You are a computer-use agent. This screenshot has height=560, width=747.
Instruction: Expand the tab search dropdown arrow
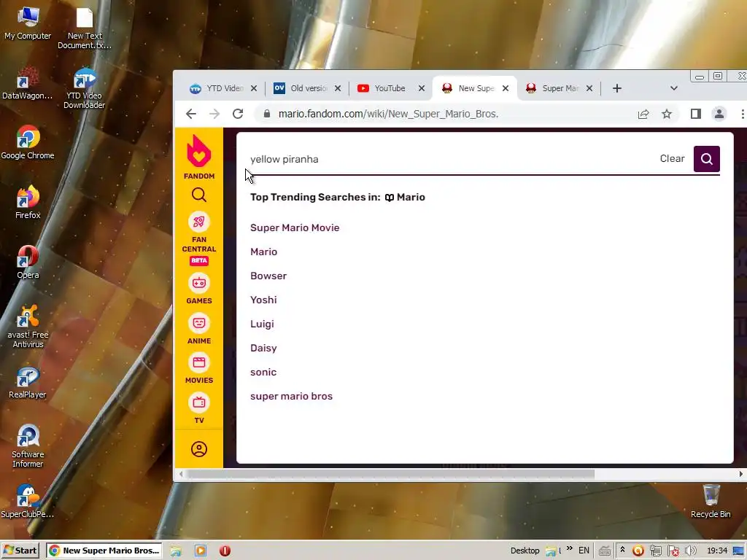[x=673, y=88]
